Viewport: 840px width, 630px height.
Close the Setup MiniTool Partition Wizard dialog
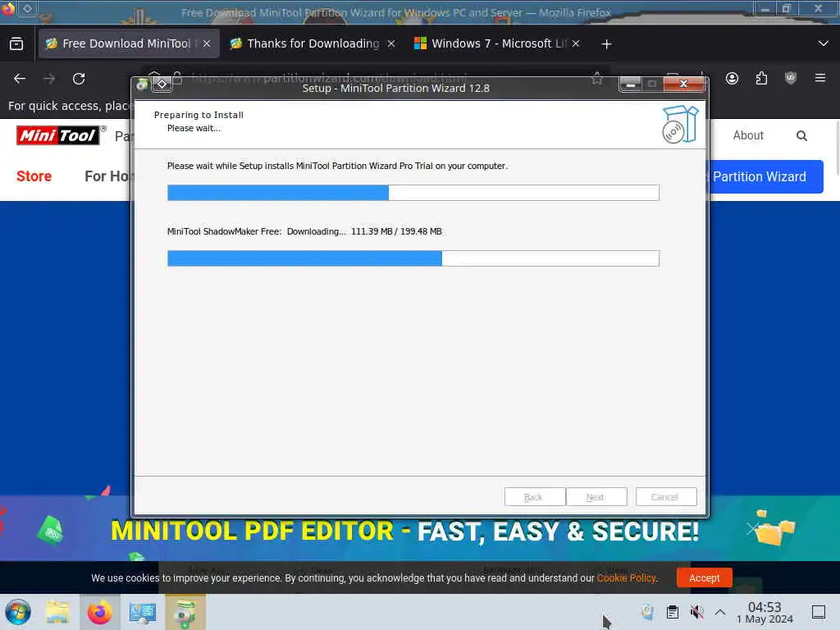(683, 84)
